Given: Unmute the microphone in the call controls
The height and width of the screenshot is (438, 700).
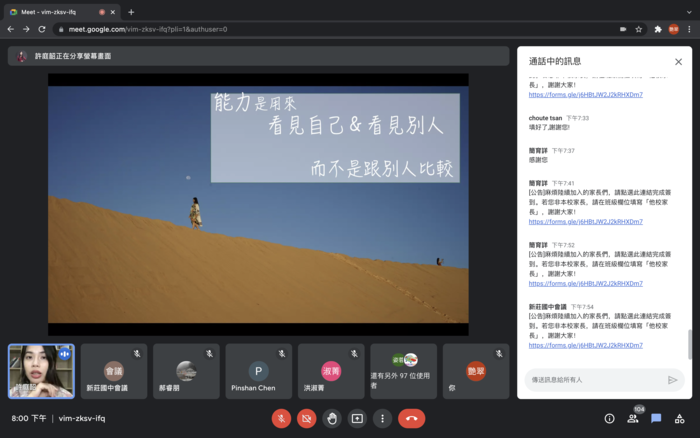Looking at the screenshot, I should pyautogui.click(x=281, y=418).
